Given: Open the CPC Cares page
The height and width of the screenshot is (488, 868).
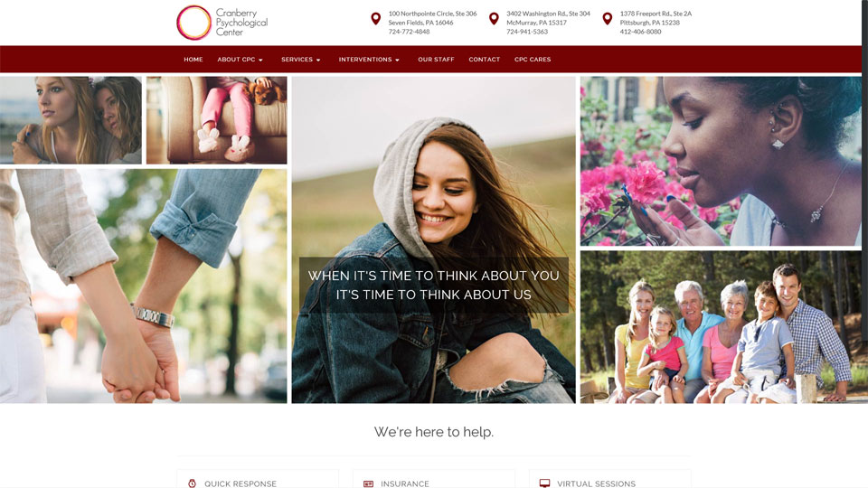Looking at the screenshot, I should click(x=533, y=60).
